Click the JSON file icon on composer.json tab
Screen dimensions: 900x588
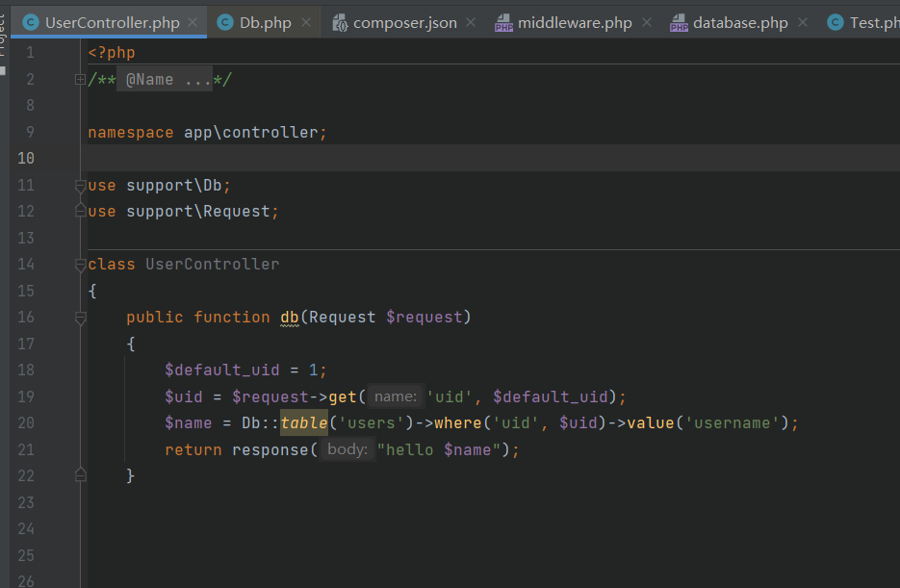(x=340, y=23)
